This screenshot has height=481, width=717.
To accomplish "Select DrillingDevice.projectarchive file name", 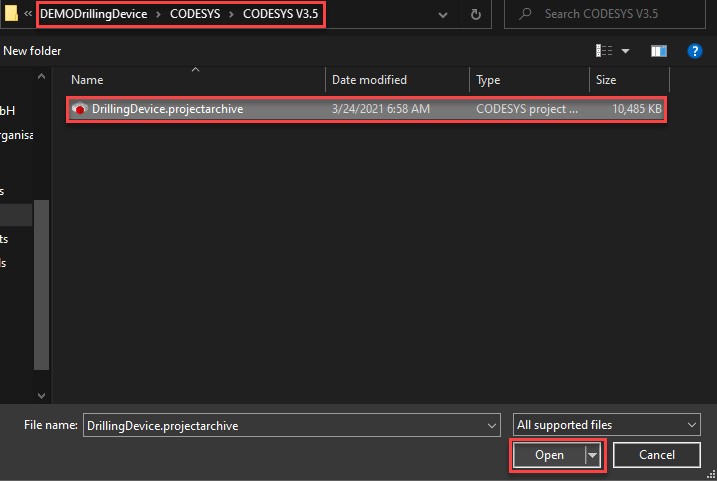I will point(167,109).
